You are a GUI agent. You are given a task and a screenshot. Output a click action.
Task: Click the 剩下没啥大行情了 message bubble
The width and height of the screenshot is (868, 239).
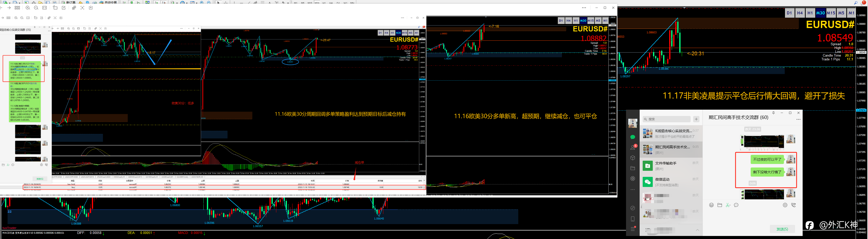coord(767,172)
